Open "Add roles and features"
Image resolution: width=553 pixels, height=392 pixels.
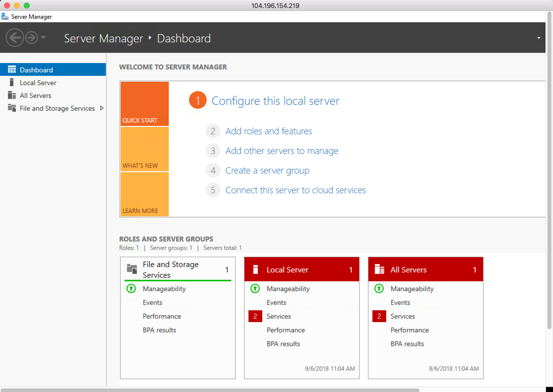[269, 131]
